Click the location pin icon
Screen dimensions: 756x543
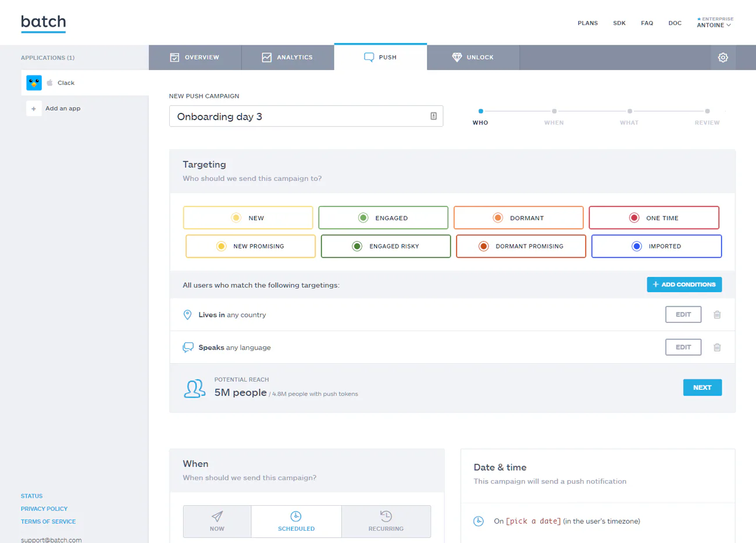click(187, 315)
